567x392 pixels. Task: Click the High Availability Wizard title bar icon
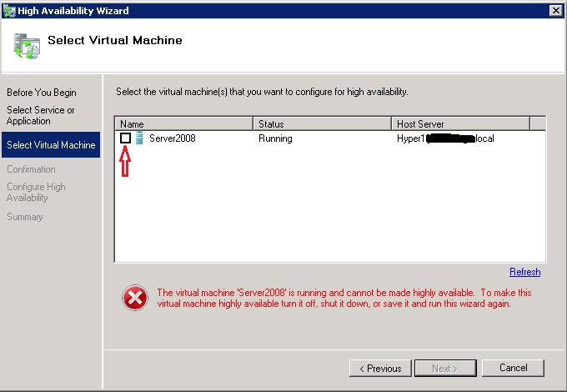coord(9,9)
